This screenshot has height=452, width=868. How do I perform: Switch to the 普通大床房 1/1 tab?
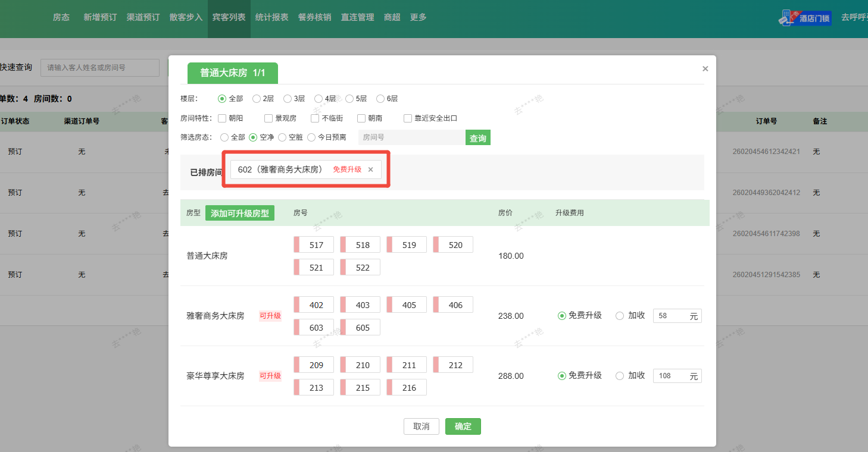(232, 73)
